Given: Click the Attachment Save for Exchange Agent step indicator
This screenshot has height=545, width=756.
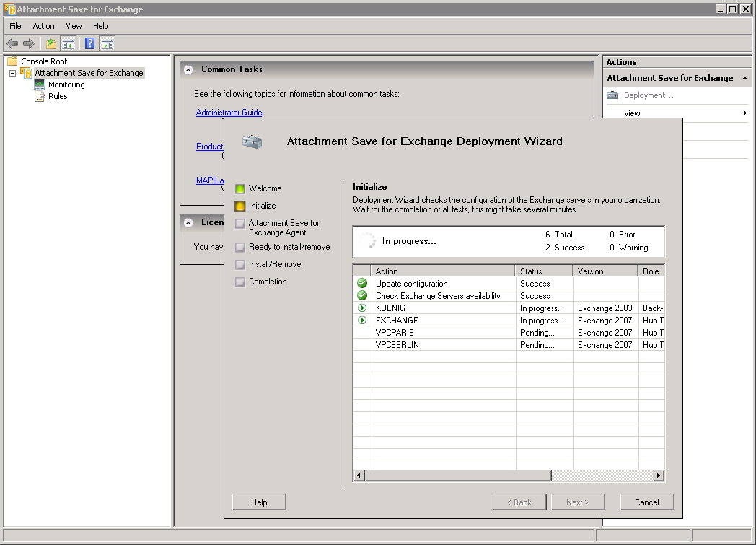Looking at the screenshot, I should pos(239,223).
